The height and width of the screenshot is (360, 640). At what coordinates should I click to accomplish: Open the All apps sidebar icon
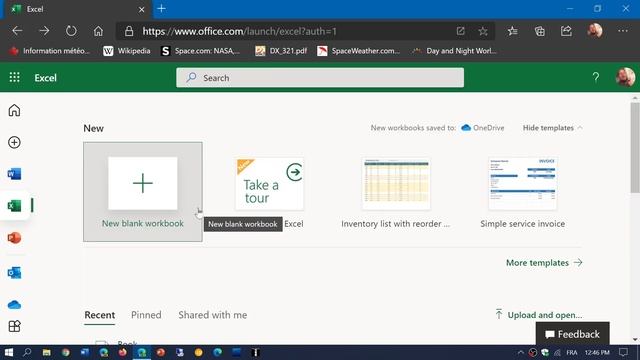[14, 326]
